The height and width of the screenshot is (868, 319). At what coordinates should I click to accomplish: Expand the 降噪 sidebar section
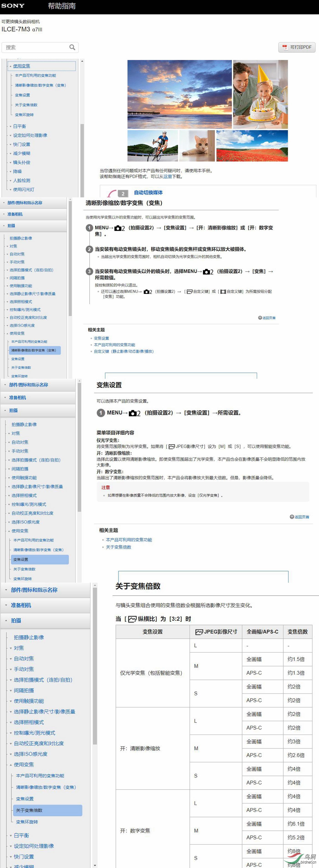pos(17,172)
